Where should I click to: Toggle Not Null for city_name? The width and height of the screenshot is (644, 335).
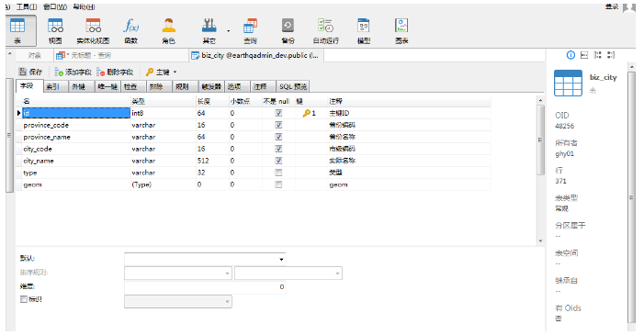(x=278, y=161)
